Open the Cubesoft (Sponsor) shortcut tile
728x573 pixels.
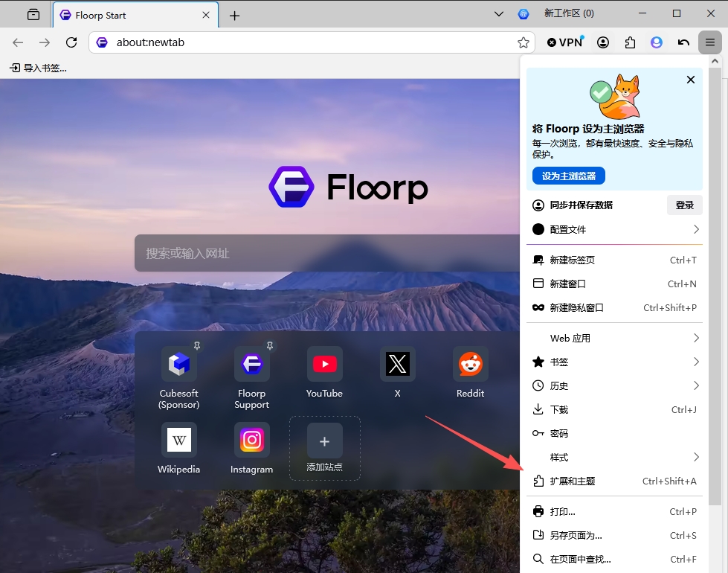click(x=178, y=379)
